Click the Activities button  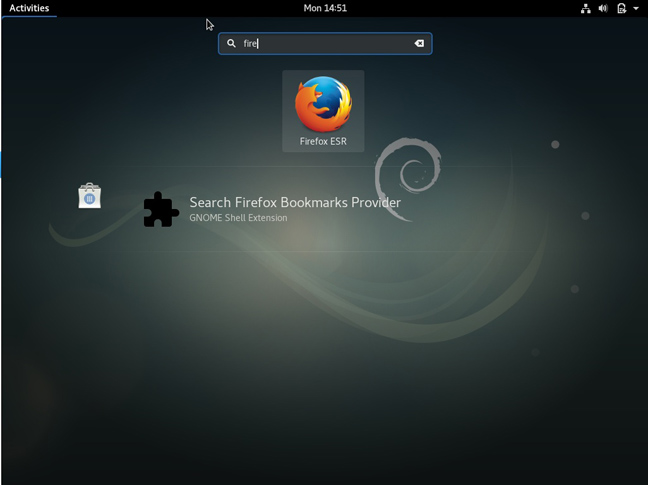tap(29, 8)
